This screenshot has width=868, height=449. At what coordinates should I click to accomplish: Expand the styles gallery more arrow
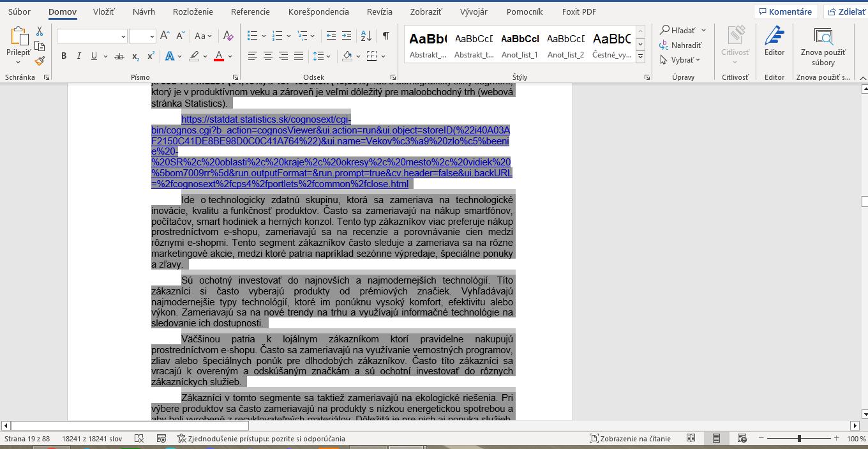641,57
